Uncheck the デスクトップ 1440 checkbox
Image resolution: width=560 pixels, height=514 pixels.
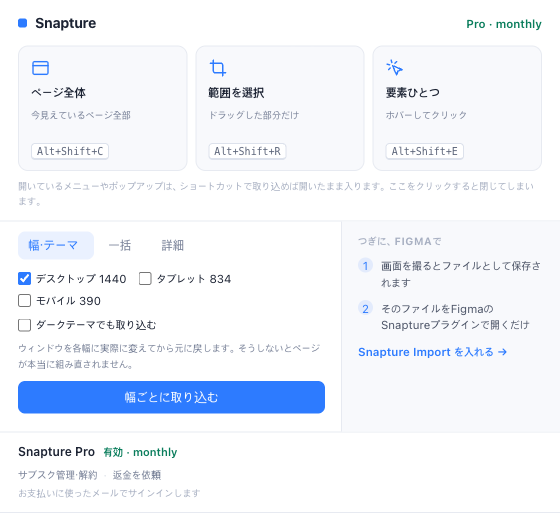tap(25, 279)
